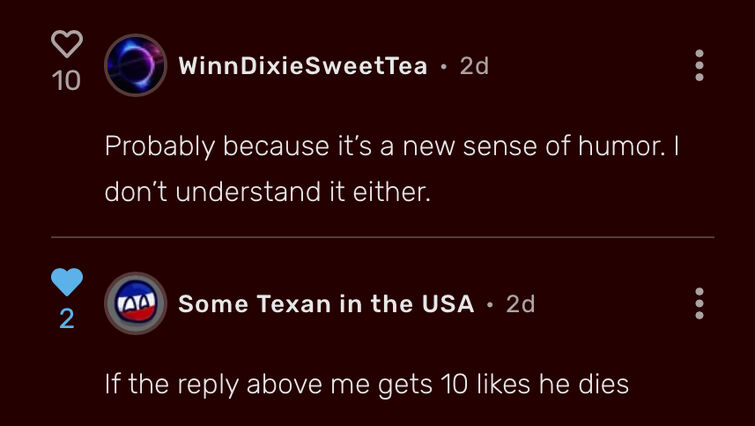Click the 2d timestamp next to WinnDixieSweetTea
This screenshot has width=755, height=426.
(x=474, y=65)
